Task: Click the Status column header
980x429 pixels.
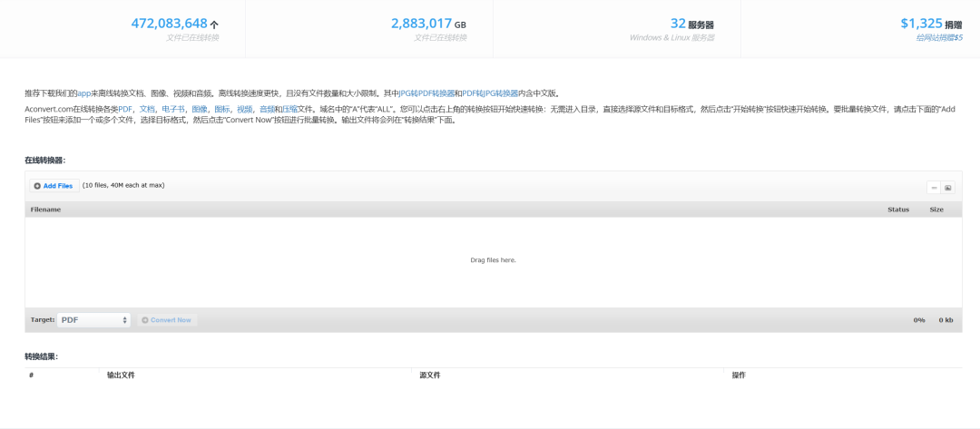Action: pyautogui.click(x=897, y=210)
